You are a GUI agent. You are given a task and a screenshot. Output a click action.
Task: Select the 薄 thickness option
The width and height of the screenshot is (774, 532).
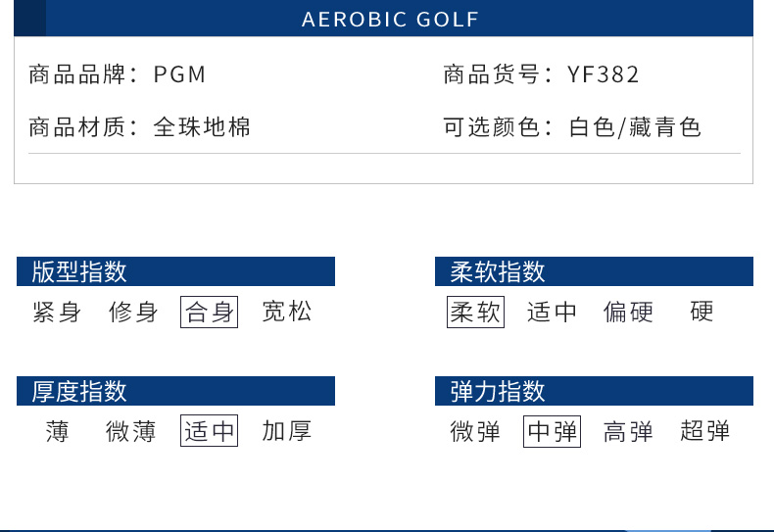[57, 431]
